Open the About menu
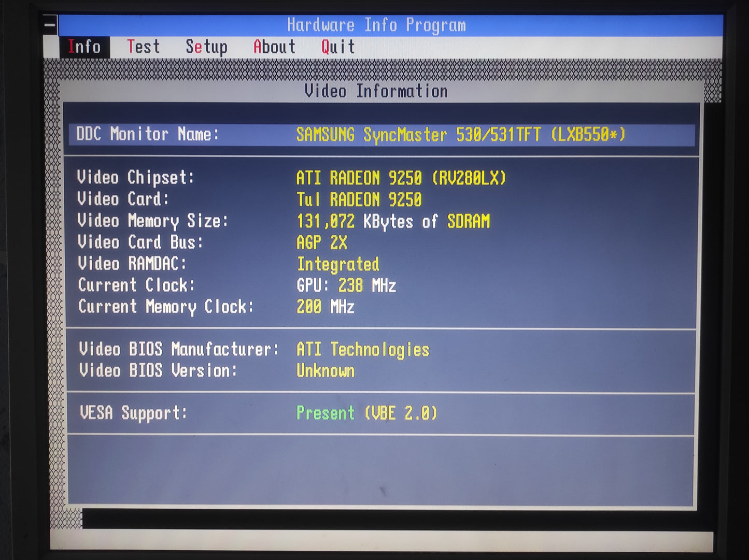 (274, 47)
